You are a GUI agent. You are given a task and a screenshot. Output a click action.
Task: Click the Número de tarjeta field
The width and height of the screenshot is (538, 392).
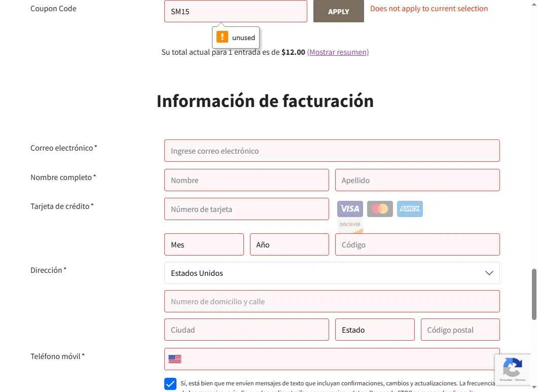tap(246, 209)
